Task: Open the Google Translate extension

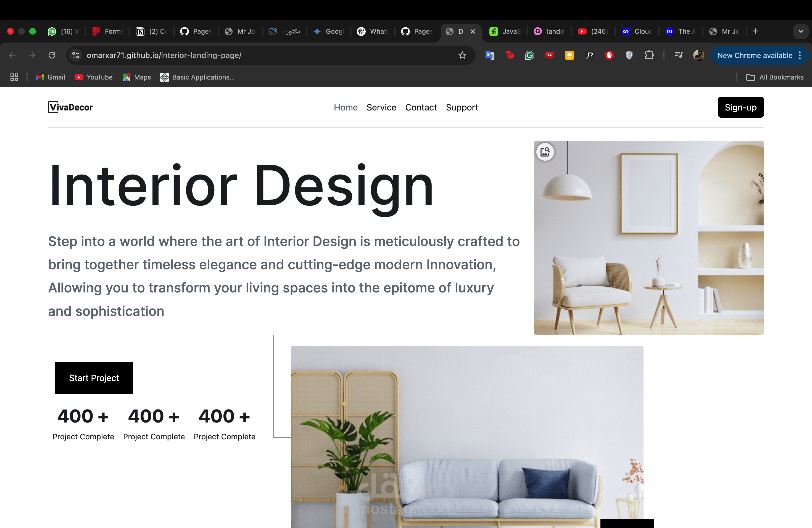Action: 490,55
